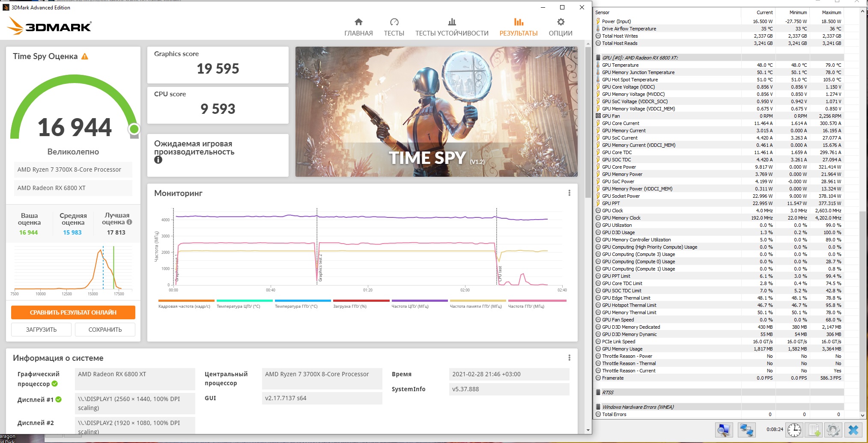Viewport: 868px width, 443px height.
Task: Open the Мониторинг panel three-dot menu
Action: (569, 193)
